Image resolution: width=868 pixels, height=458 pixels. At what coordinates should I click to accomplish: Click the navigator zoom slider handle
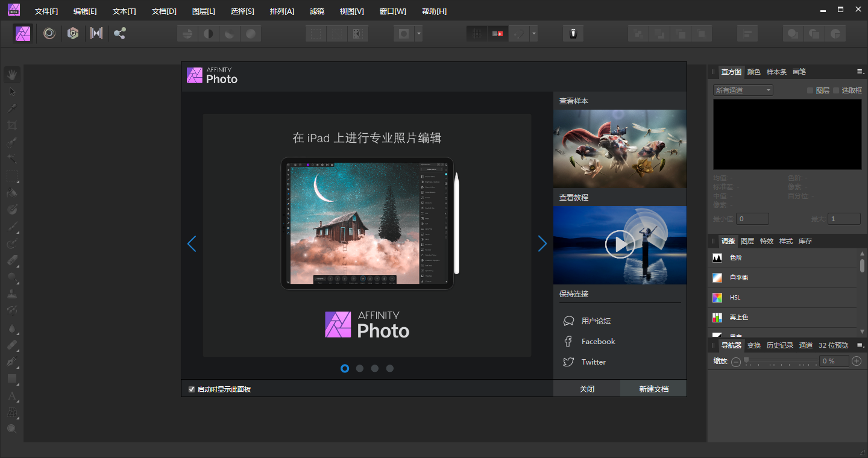click(x=746, y=360)
